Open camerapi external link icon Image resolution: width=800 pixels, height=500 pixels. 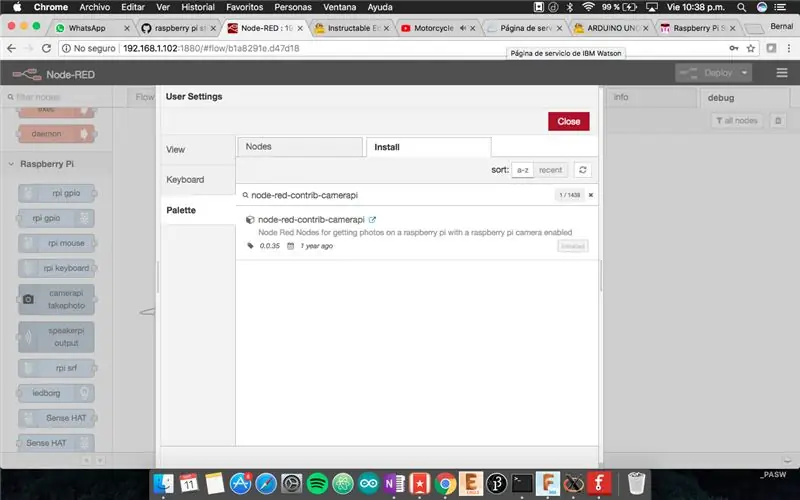372,220
